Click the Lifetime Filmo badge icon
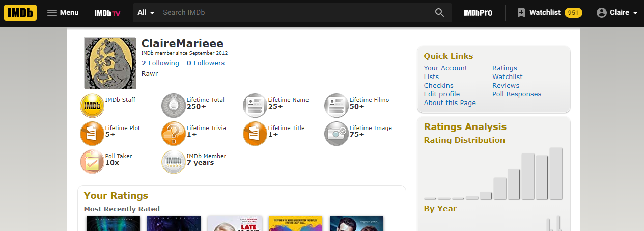 tap(337, 106)
